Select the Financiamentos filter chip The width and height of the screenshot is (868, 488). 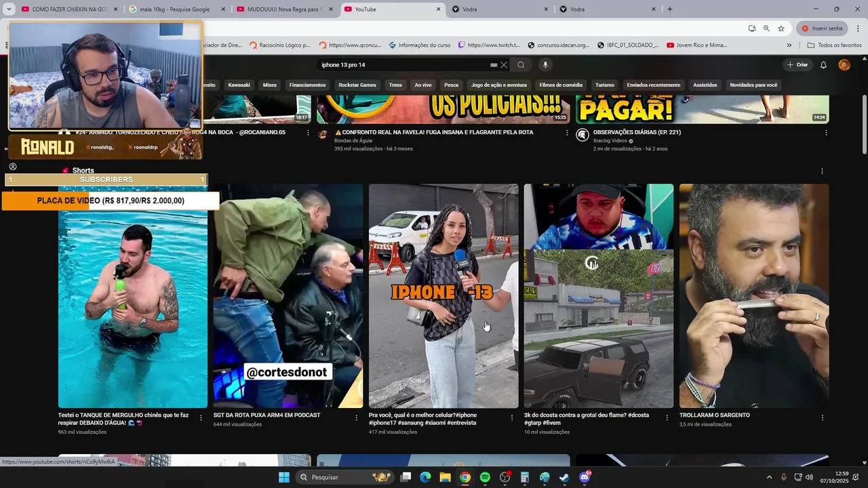tap(307, 85)
